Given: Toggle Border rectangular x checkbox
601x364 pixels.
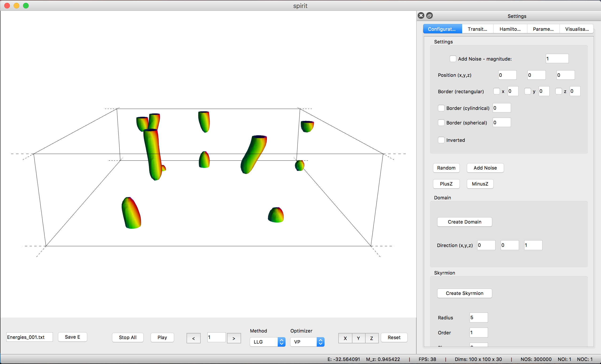Looking at the screenshot, I should click(x=496, y=91).
